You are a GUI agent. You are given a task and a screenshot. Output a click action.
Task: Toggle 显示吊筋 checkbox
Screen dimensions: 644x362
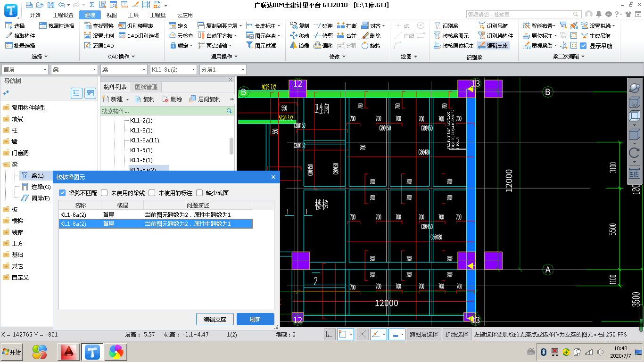tap(583, 46)
